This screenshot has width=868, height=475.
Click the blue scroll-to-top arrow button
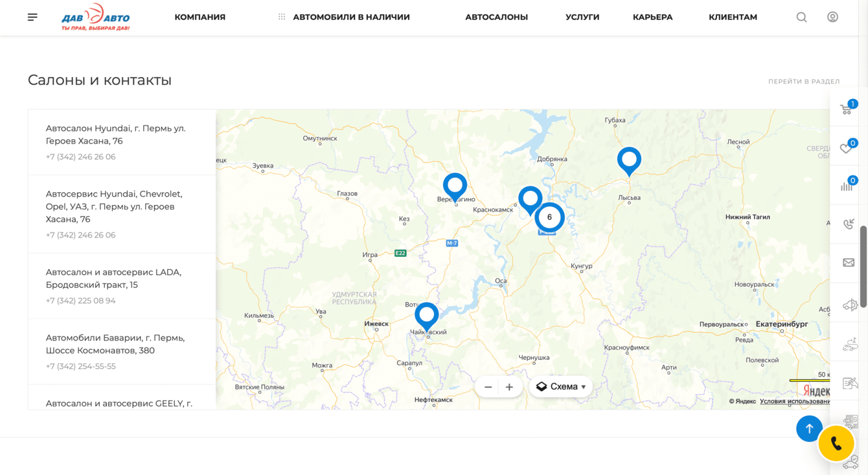click(x=809, y=428)
